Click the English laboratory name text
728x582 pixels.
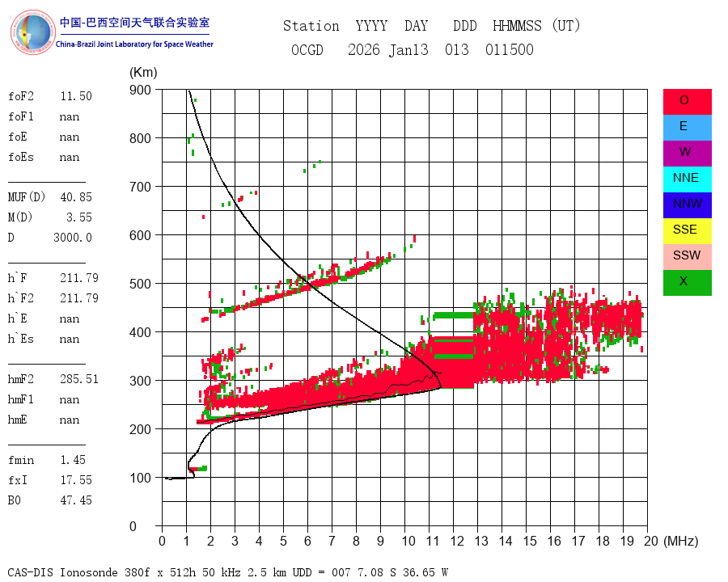pos(134,44)
